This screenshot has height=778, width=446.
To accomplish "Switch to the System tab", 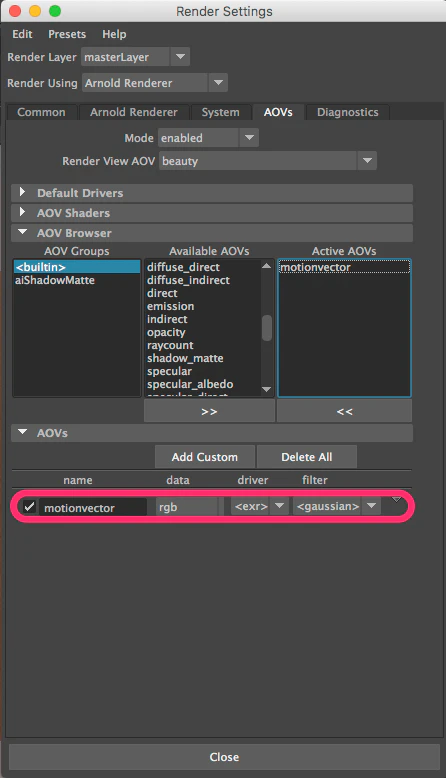I will click(220, 112).
